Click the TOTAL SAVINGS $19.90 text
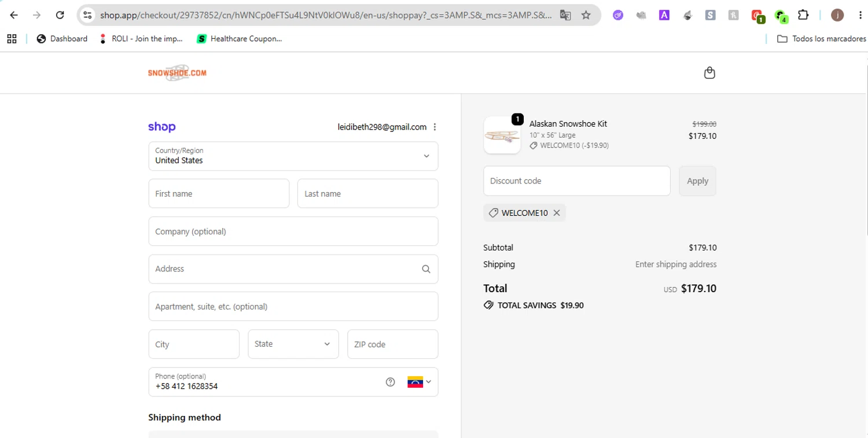 [540, 305]
